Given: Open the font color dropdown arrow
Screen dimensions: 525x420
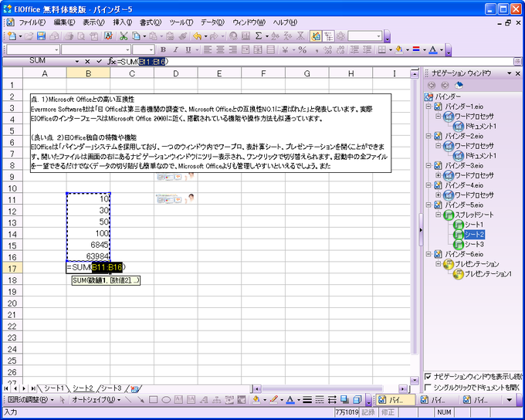Looking at the screenshot, I should coord(442,50).
